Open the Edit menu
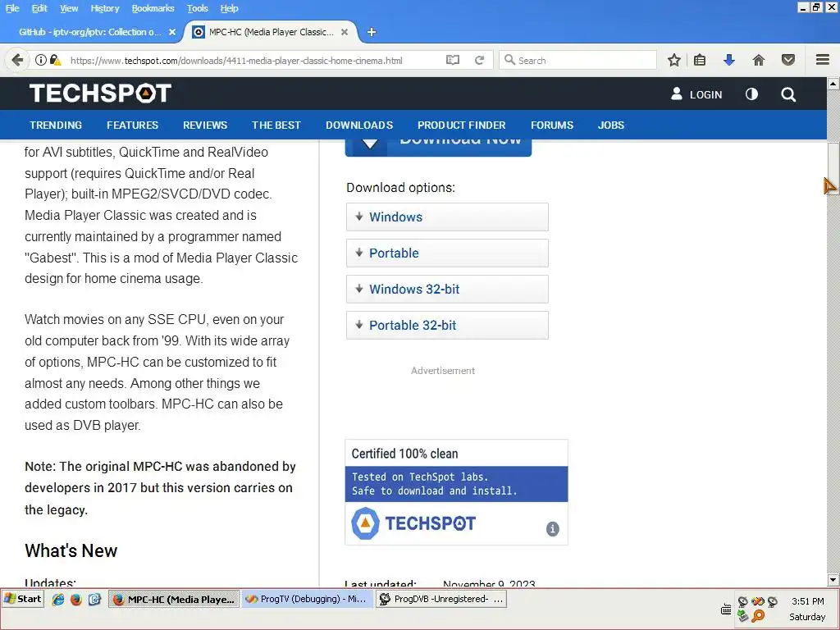The height and width of the screenshot is (630, 840). 39,8
